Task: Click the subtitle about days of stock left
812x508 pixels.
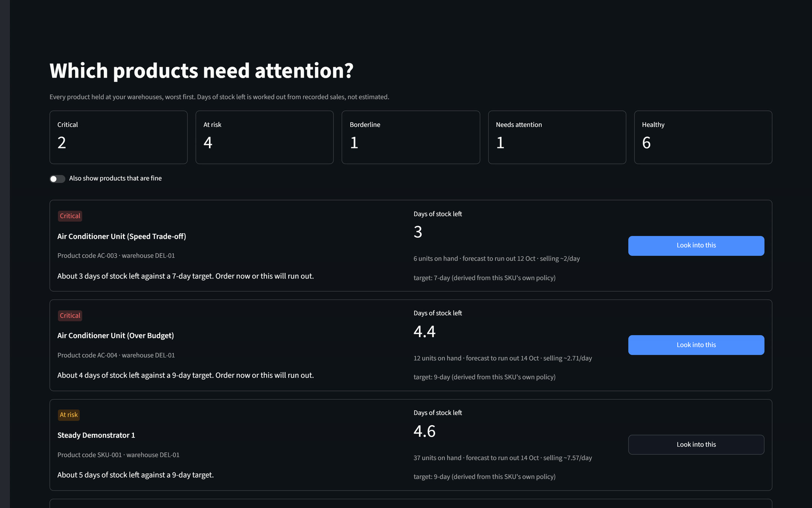Action: pos(220,97)
